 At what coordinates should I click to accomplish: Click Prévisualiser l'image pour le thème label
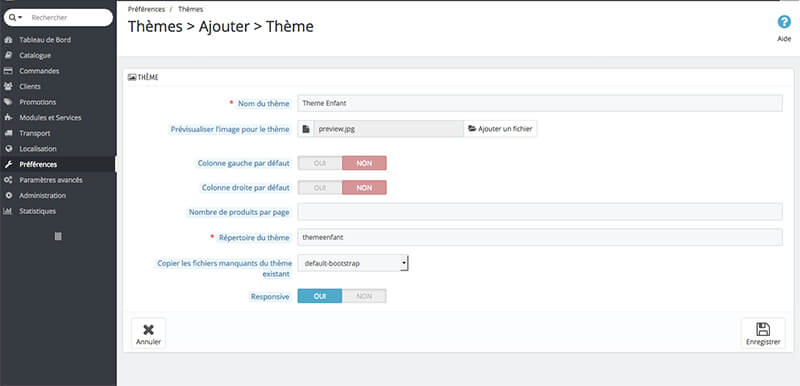230,130
